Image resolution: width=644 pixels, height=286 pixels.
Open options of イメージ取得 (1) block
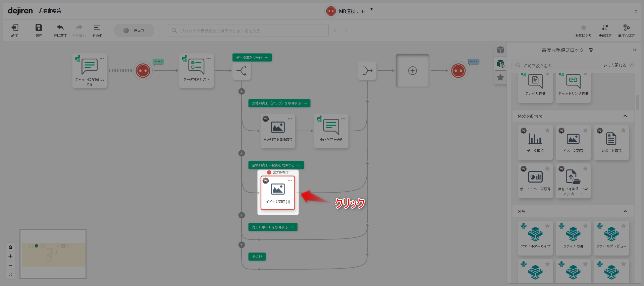[290, 181]
